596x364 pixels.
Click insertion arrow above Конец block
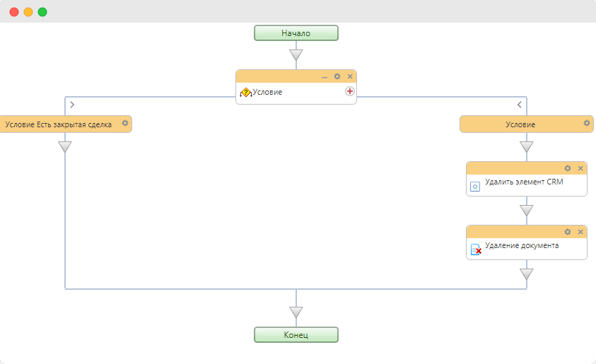296,312
